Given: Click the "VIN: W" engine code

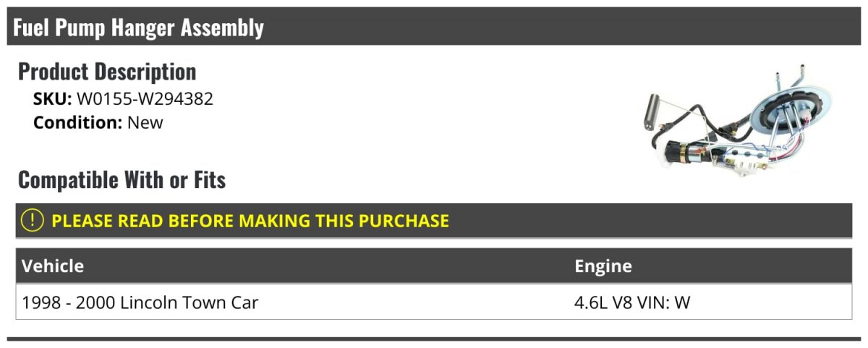Looking at the screenshot, I should click(664, 302).
